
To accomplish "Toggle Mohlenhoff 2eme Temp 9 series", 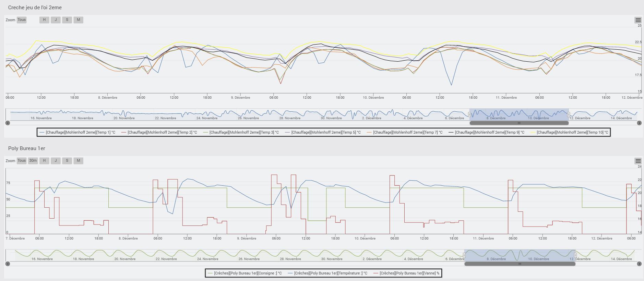I will click(x=487, y=132).
